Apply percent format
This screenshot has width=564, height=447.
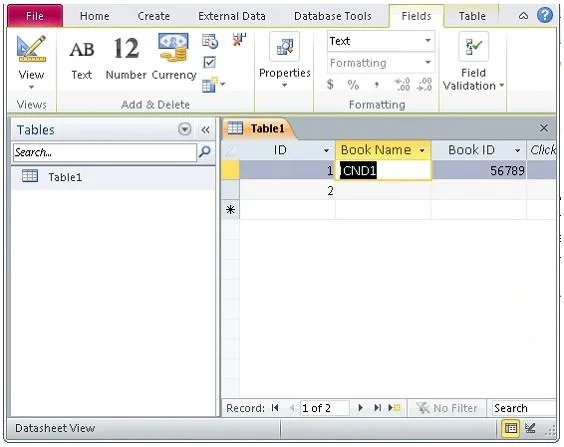(353, 85)
